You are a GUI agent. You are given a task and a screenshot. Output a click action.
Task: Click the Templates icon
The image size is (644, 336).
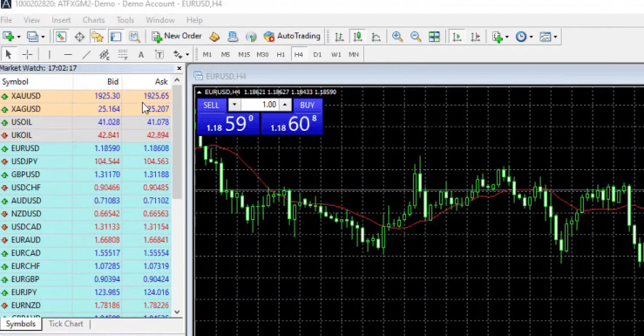pyautogui.click(x=545, y=37)
